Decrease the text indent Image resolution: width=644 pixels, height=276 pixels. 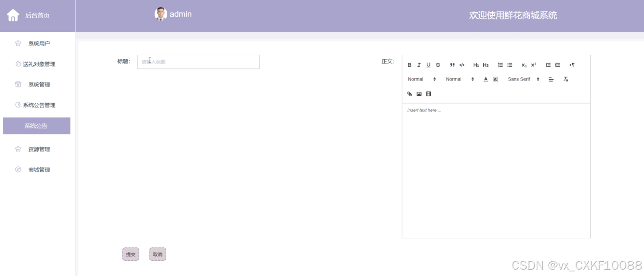pos(548,65)
